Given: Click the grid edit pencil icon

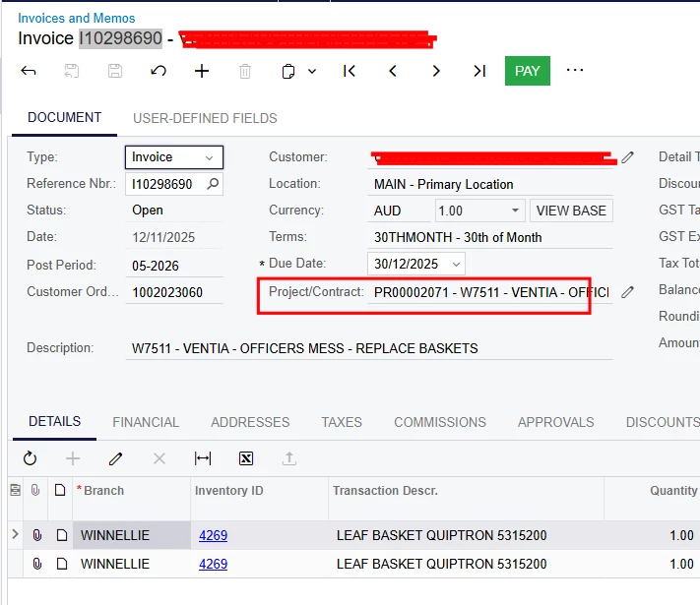Looking at the screenshot, I should coord(115,458).
